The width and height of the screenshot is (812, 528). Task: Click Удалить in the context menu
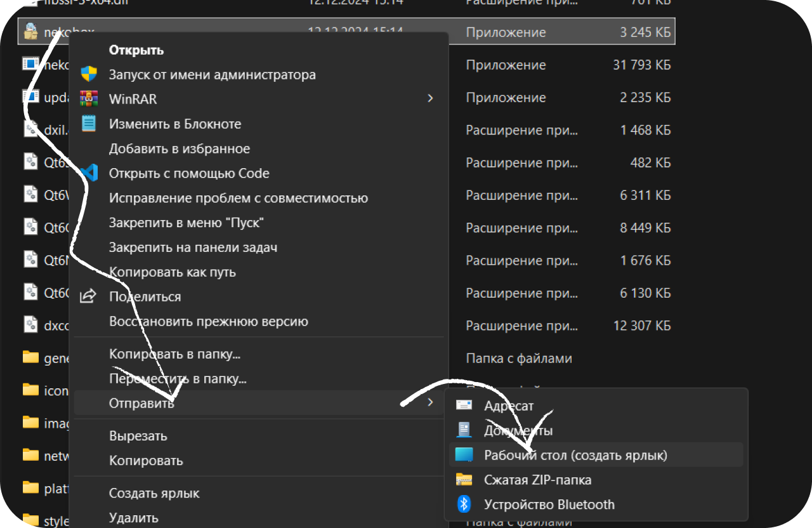(x=133, y=518)
